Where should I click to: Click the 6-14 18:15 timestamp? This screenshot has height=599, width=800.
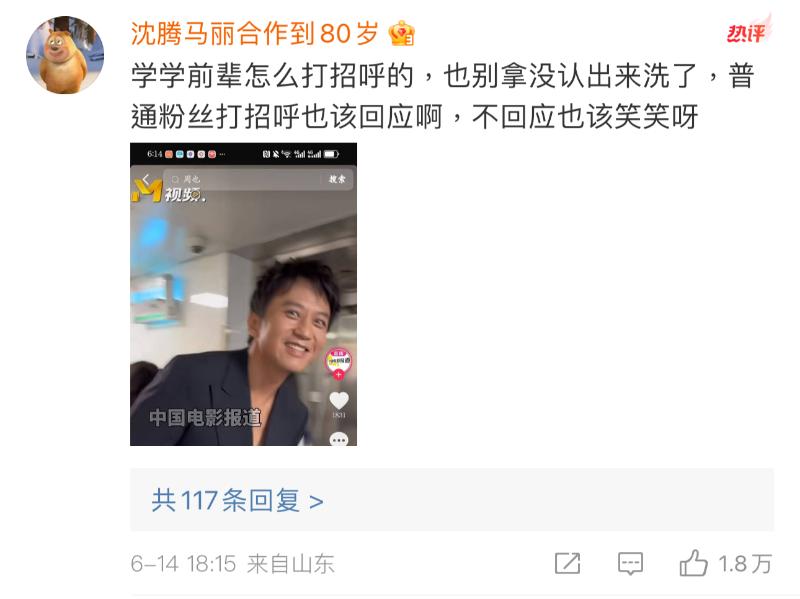pos(183,564)
